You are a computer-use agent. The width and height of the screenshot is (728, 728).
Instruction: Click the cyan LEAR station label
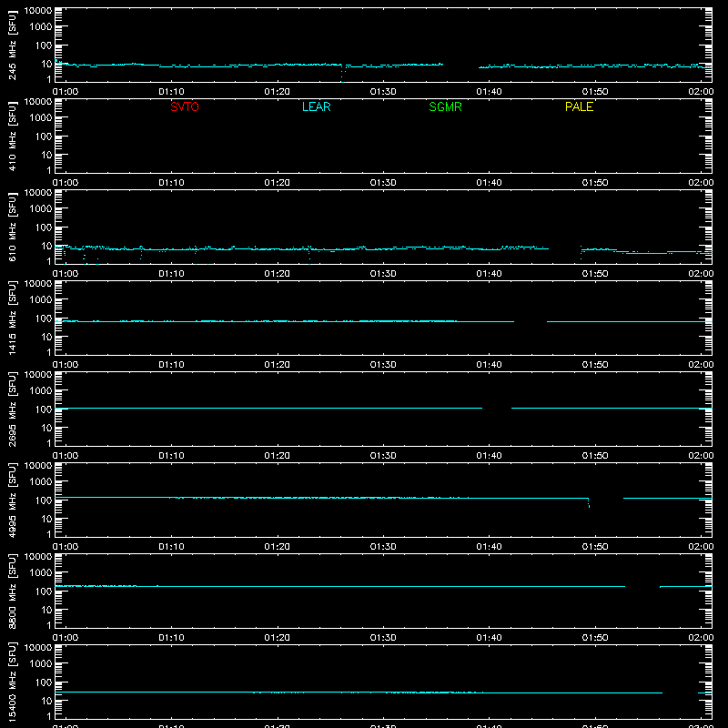click(316, 106)
